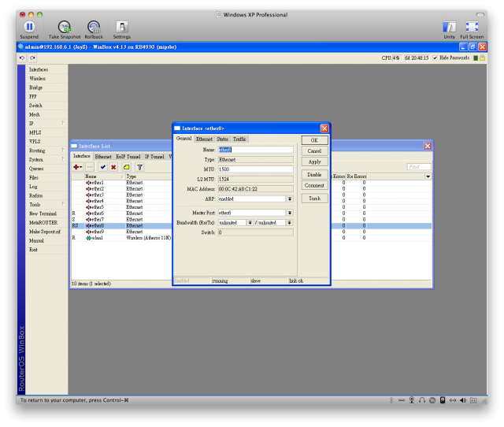
Task: Expand the Routing submenu in sidebar
Action: pos(63,150)
